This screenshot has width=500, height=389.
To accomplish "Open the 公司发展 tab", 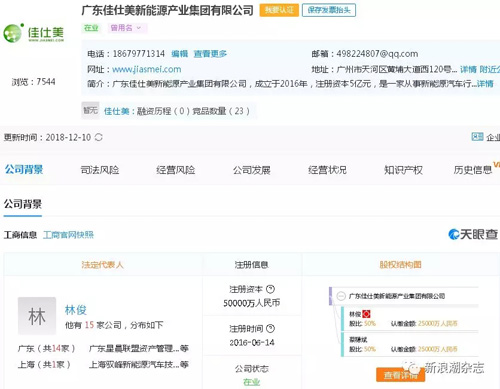I will [x=252, y=170].
